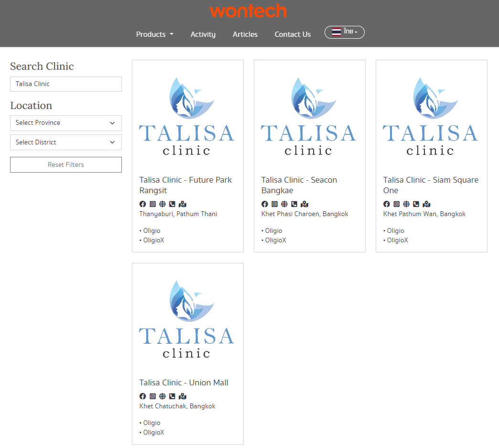Click Oligio under Seacon Bangkae card

(x=274, y=231)
